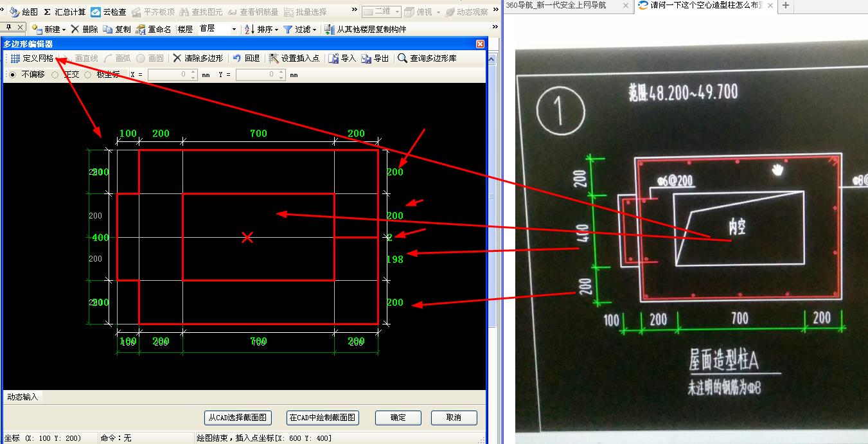Click 重命名 rename icon
Image resolution: width=868 pixels, height=444 pixels.
(x=141, y=29)
